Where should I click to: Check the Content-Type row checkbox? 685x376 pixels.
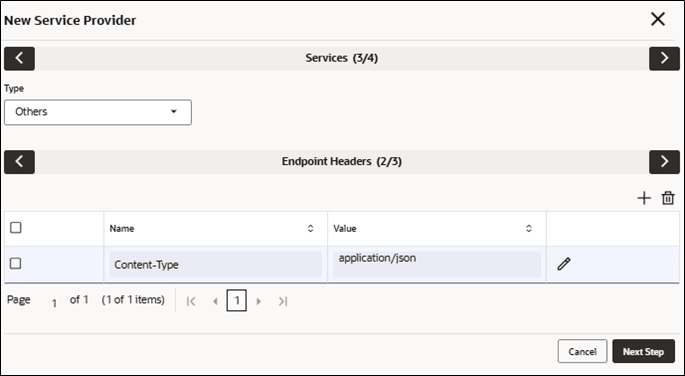coord(16,263)
